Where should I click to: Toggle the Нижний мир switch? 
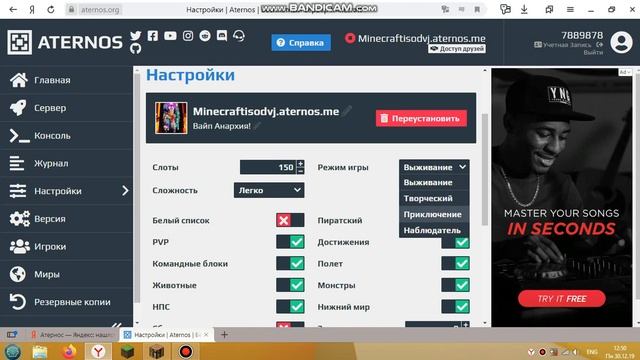pos(455,307)
